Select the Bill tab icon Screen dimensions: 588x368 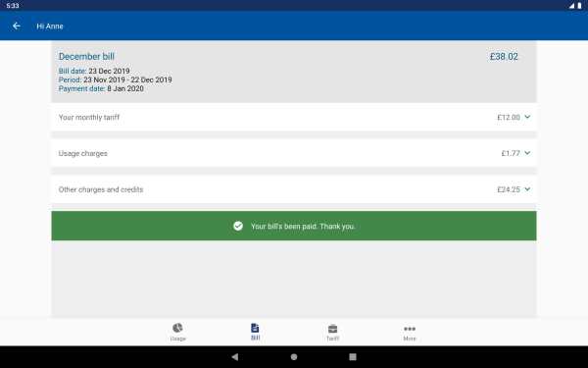255,328
